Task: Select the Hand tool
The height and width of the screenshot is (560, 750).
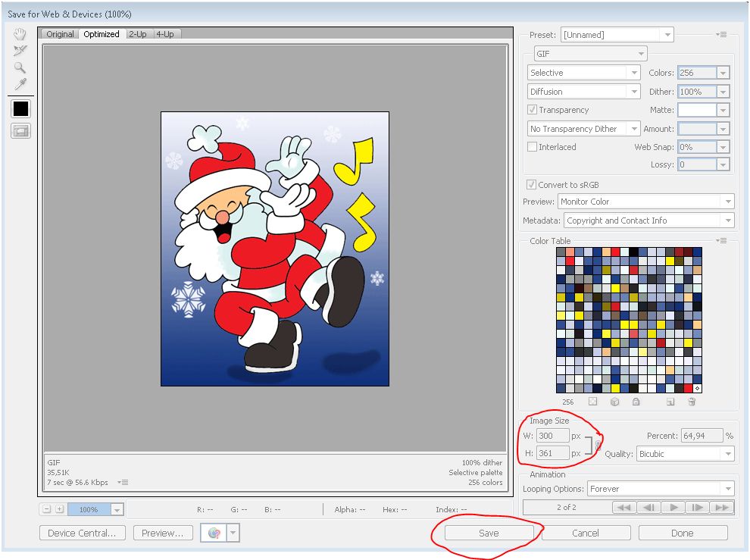Action: click(20, 34)
